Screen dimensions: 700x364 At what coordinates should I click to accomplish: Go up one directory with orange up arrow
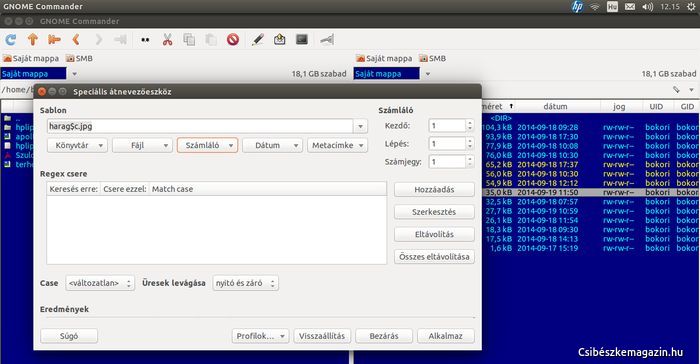coord(33,40)
